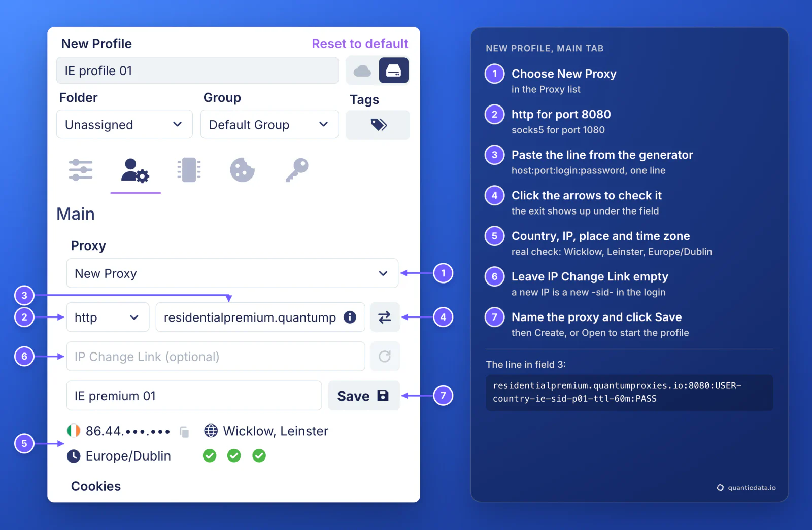The height and width of the screenshot is (530, 812).
Task: Expand the Folder dropdown showing Unassigned
Action: (x=124, y=124)
